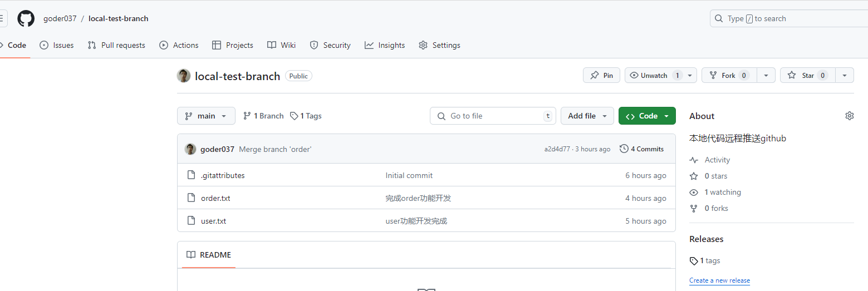The width and height of the screenshot is (868, 291).
Task: Click the tag icon beside 1 tags in Releases
Action: [x=694, y=260]
